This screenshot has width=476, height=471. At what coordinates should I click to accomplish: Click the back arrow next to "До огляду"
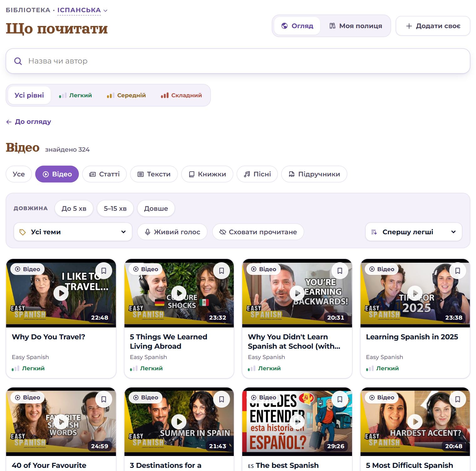point(9,122)
